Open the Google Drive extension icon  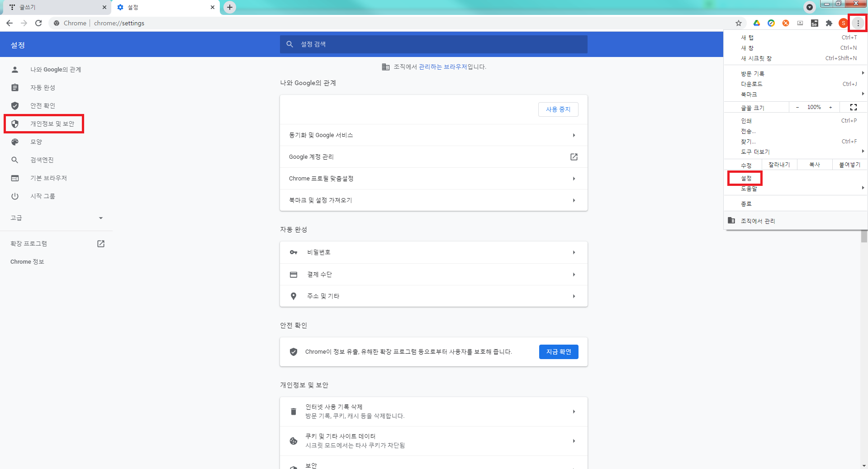point(757,23)
